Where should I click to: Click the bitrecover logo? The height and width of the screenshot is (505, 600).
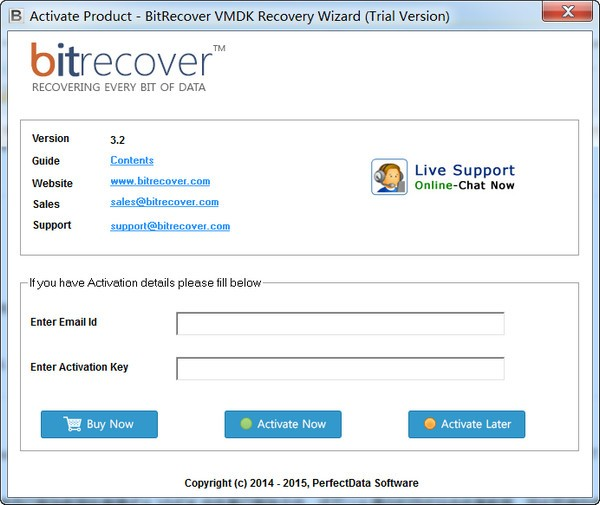[127, 67]
